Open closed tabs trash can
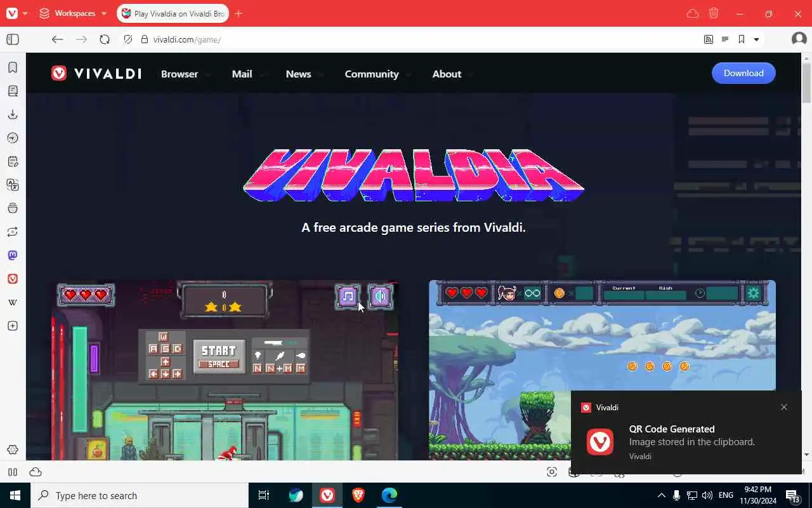 point(714,13)
